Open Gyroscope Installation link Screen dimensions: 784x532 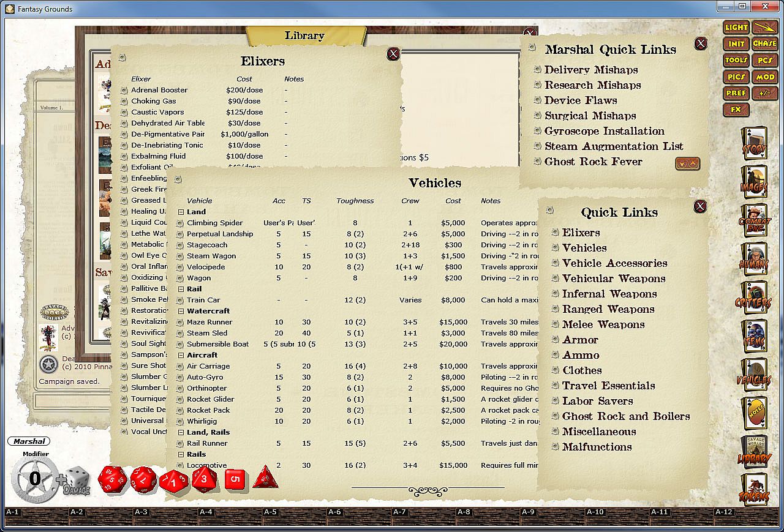(605, 131)
